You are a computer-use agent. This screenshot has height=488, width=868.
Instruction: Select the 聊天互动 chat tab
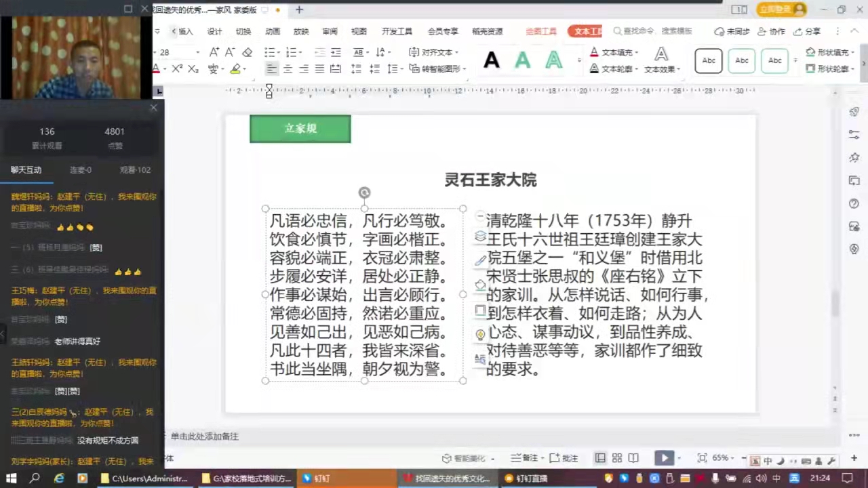point(26,169)
